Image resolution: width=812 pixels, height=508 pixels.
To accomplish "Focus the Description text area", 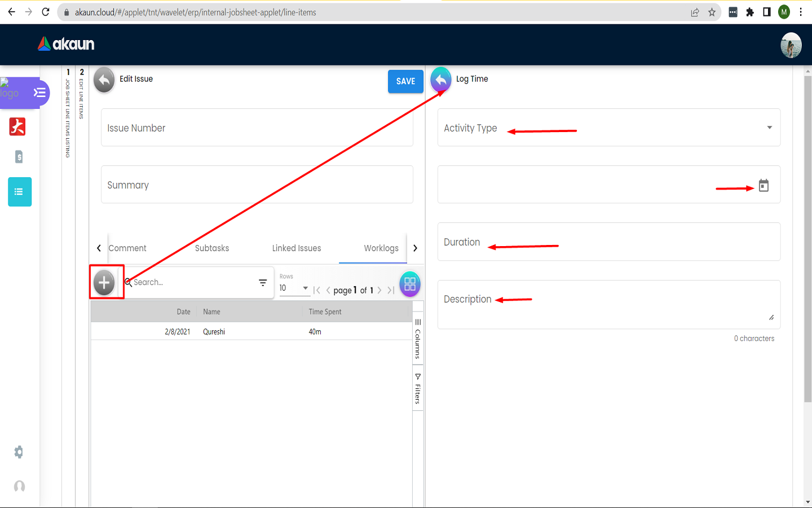I will [609, 305].
